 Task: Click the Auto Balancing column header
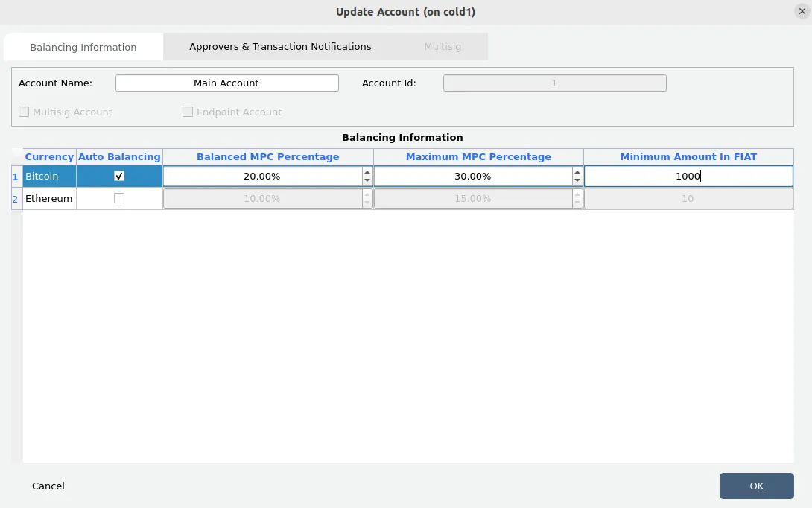119,157
